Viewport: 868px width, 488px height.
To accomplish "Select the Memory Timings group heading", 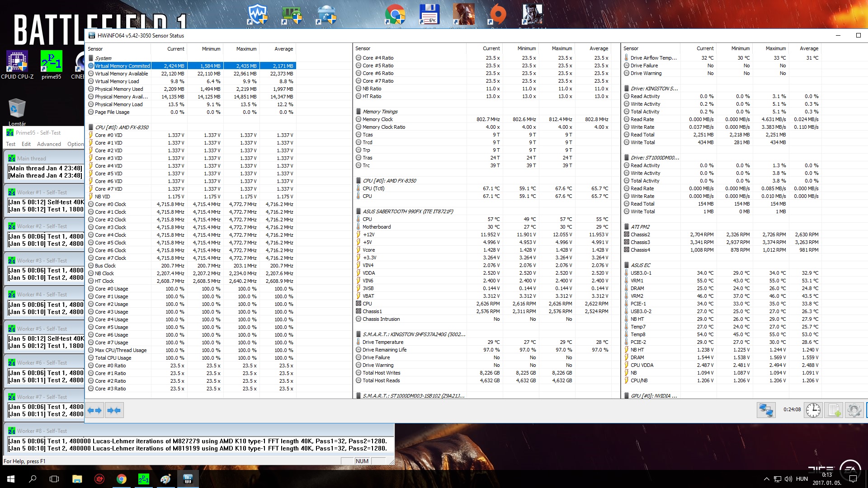I will 380,112.
